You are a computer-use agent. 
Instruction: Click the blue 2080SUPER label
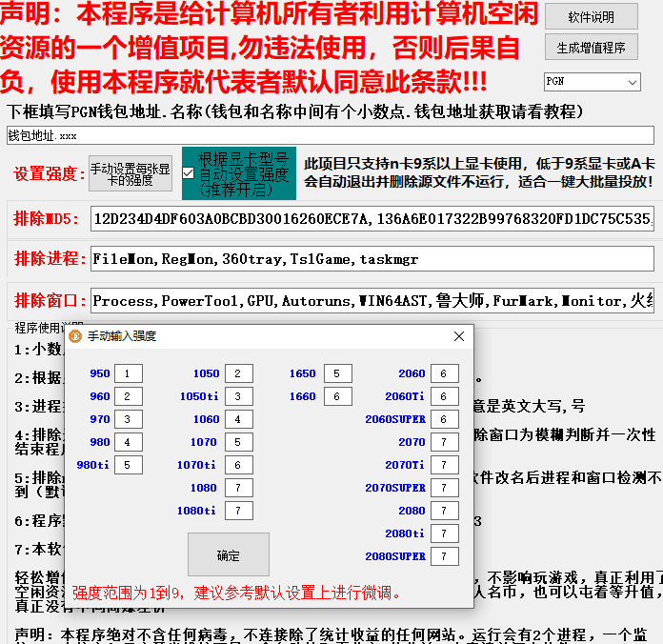[x=395, y=556]
